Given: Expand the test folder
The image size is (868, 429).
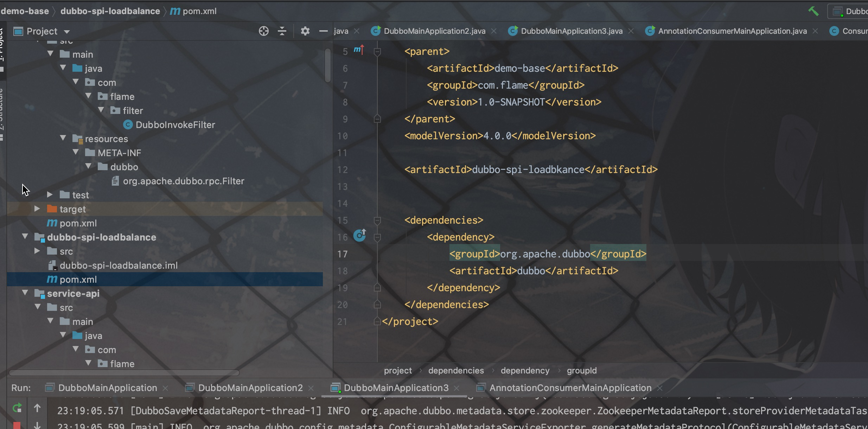Looking at the screenshot, I should point(50,195).
